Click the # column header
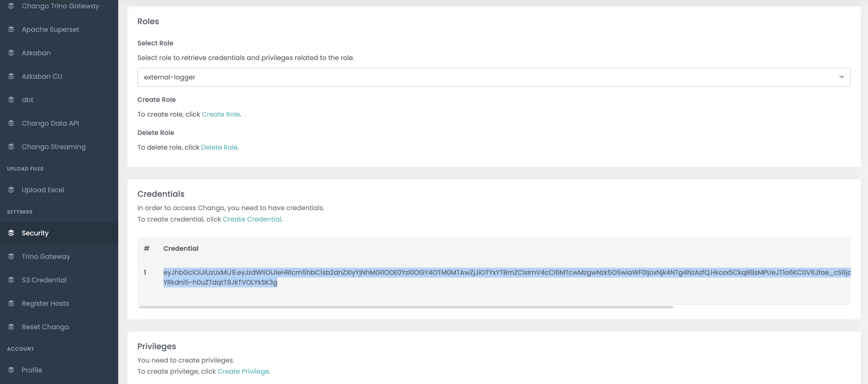 [147, 248]
